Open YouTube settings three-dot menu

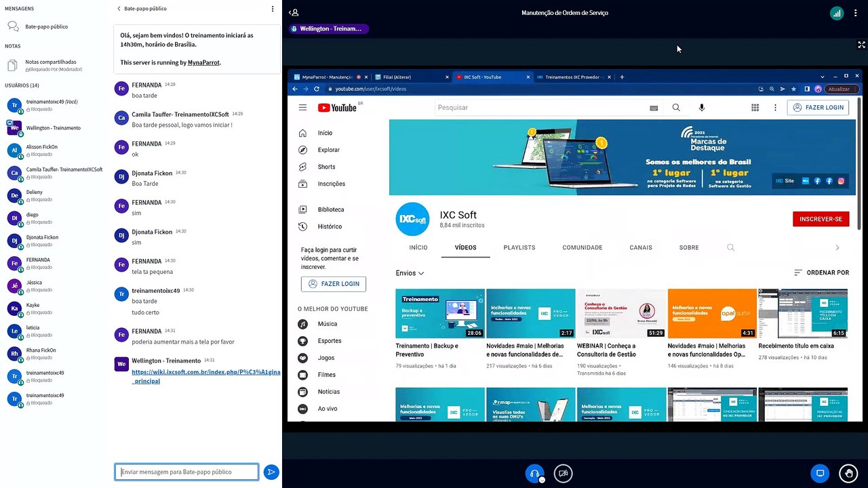[775, 107]
